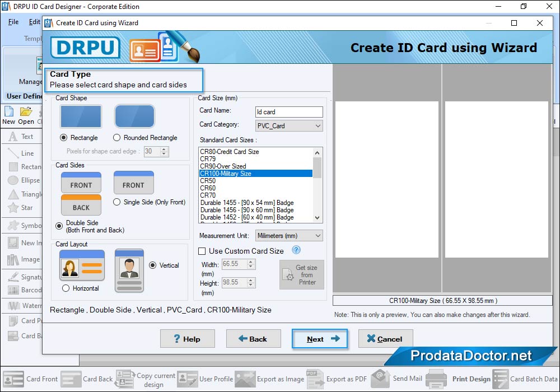Increase card Width stepper value
Screen dimensions: 560x392
[251, 262]
